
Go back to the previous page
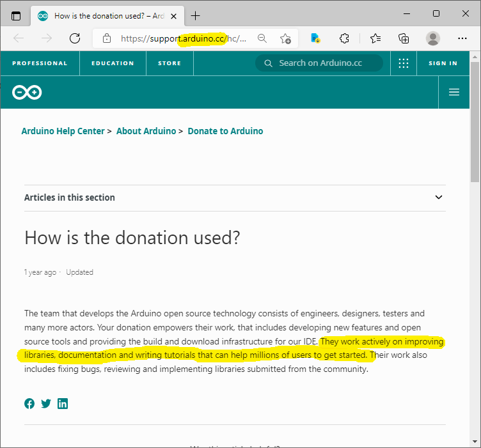[x=19, y=38]
